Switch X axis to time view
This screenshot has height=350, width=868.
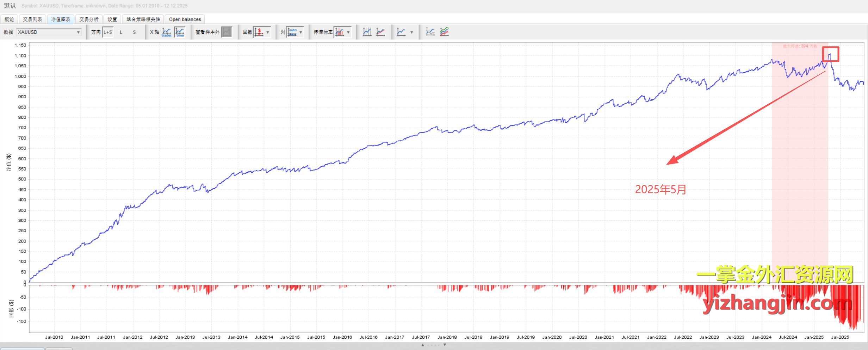tap(180, 32)
